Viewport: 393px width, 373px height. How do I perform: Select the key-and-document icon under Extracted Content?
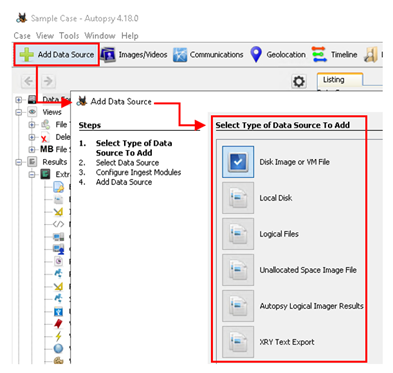coord(59,187)
